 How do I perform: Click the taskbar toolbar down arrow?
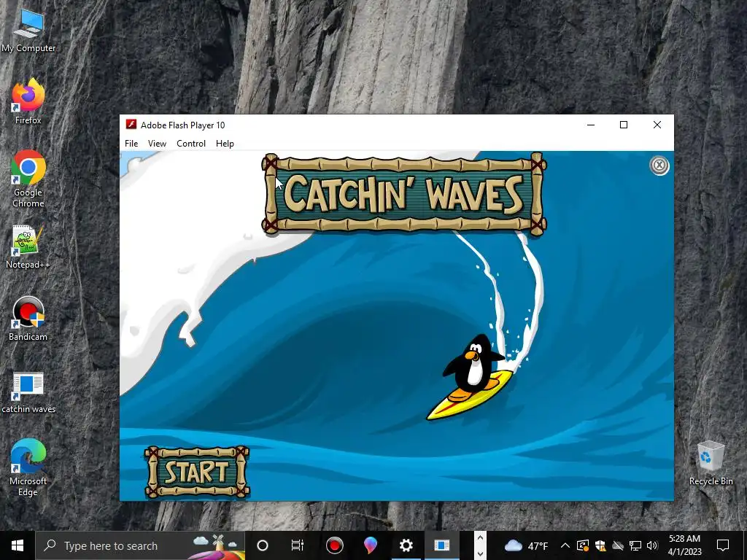pos(480,554)
